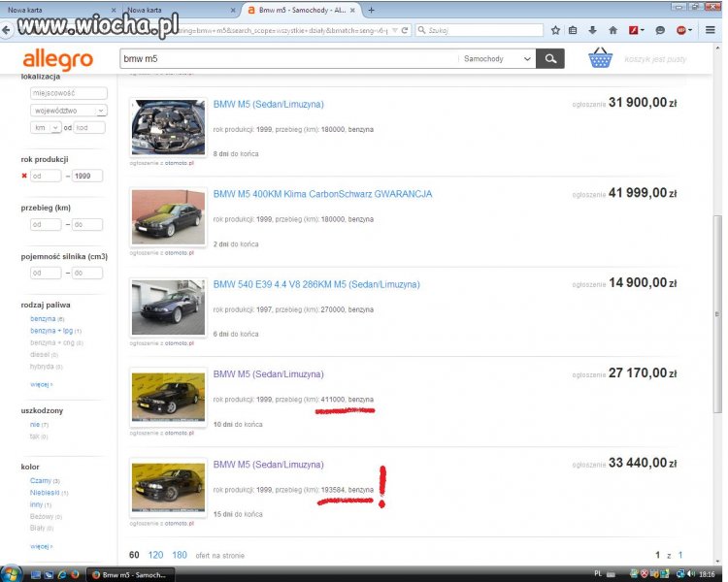Click the Firefox Szukaj search box
Image resolution: width=728 pixels, height=582 pixels.
click(480, 30)
